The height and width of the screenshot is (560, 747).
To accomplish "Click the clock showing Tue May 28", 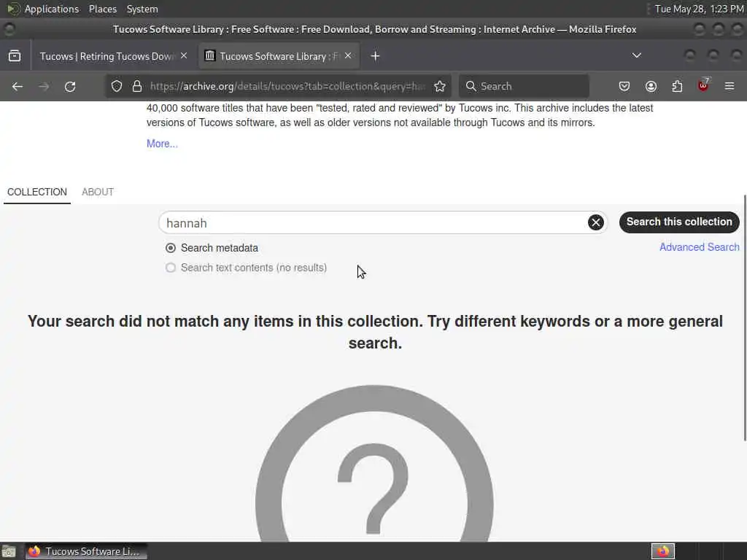I will (699, 9).
